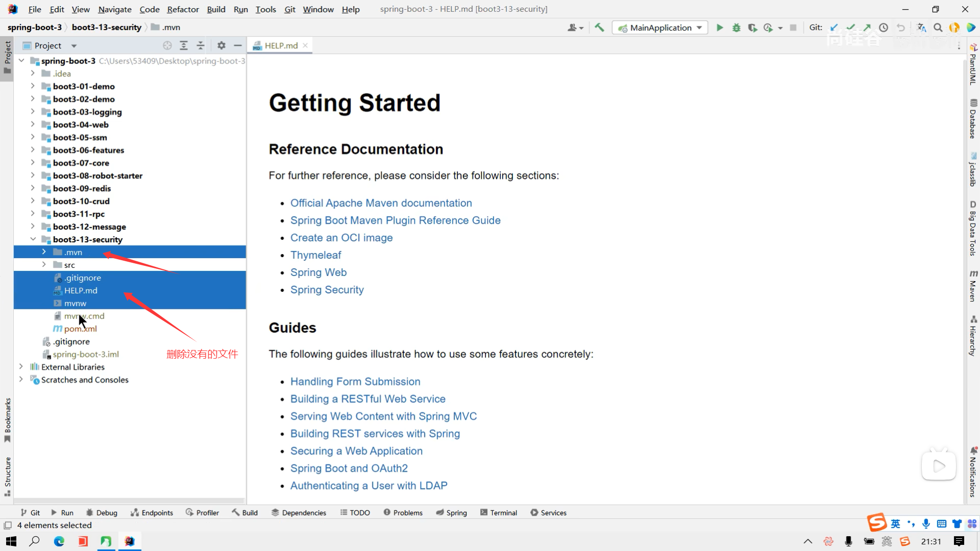Click the Git update project arrow
The width and height of the screenshot is (980, 551).
pos(834,28)
